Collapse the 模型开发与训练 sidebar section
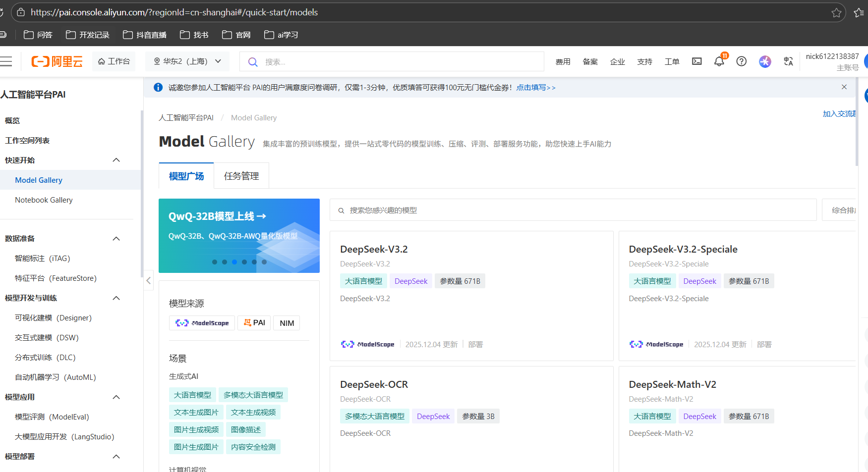Viewport: 868px width, 472px height. [x=116, y=298]
